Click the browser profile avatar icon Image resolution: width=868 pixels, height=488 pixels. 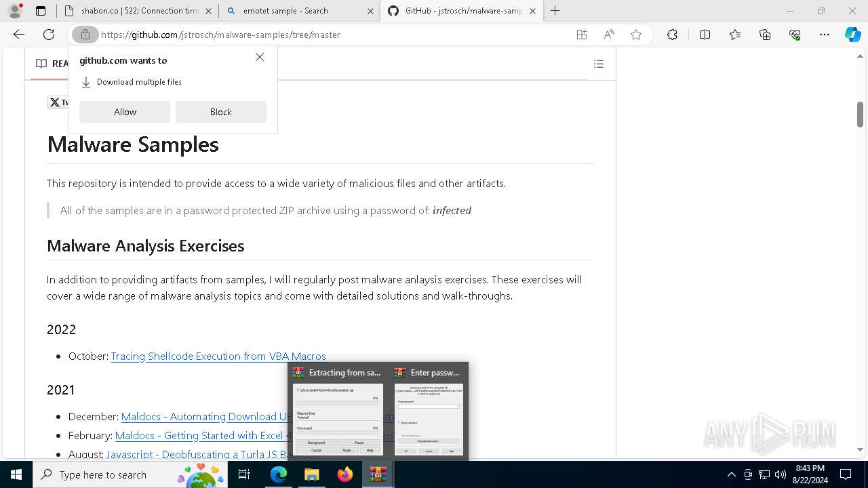[x=15, y=11]
